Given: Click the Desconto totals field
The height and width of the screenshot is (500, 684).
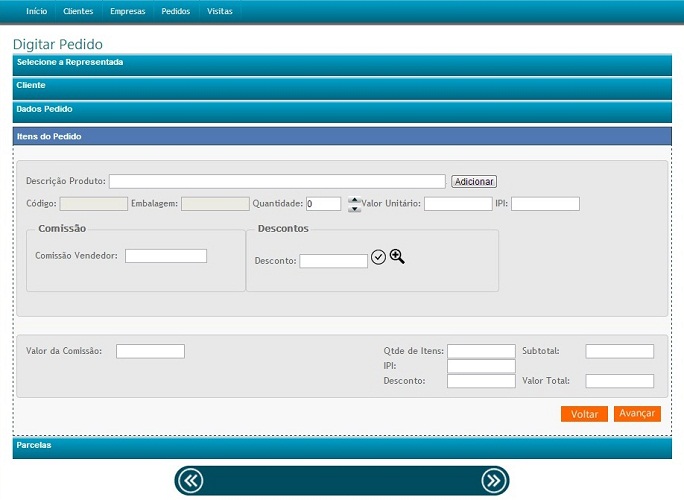Looking at the screenshot, I should tap(481, 381).
